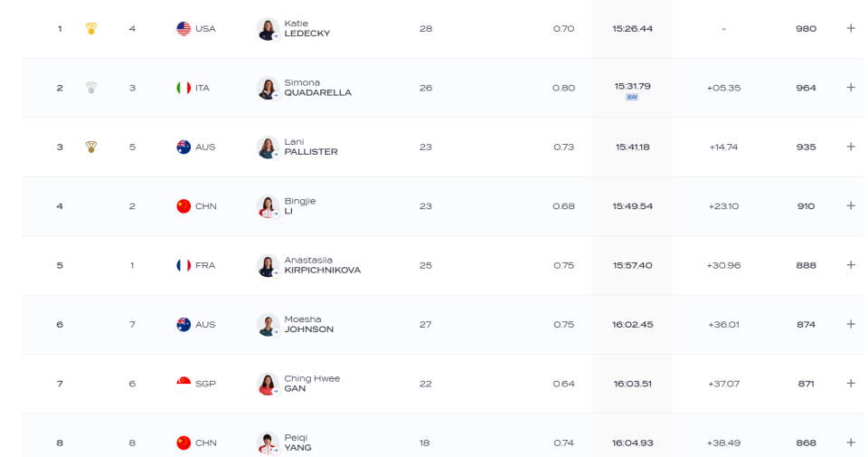
Task: Click the Singapore flag icon
Action: point(184,384)
